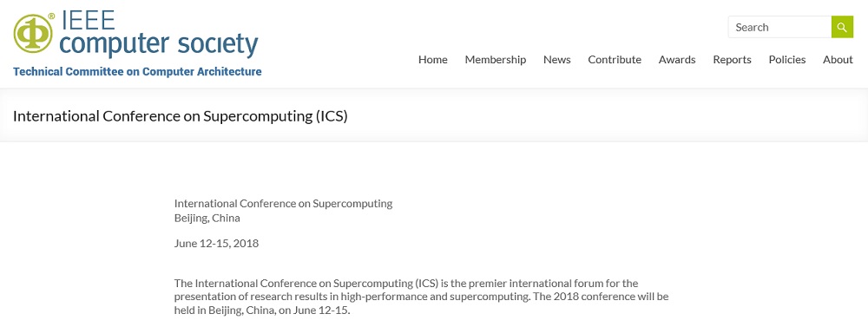Open the About page link
Screen dimensions: 868x327
[x=838, y=60]
